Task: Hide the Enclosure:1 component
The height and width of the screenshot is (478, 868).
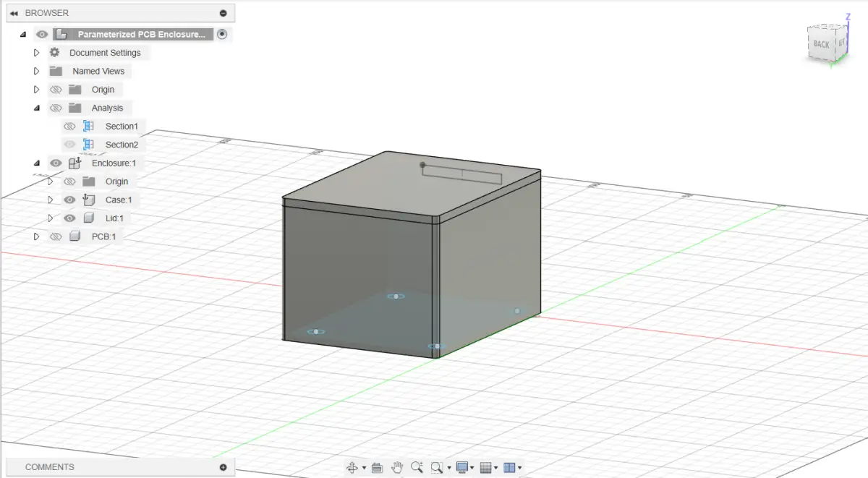Action: (x=56, y=163)
